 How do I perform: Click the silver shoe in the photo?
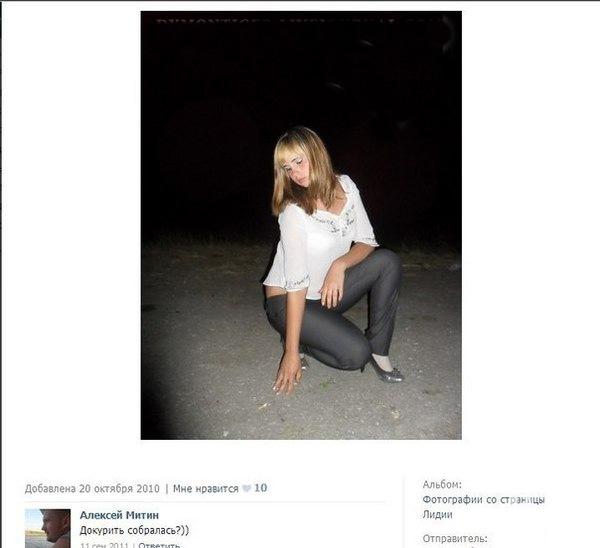coord(388,372)
